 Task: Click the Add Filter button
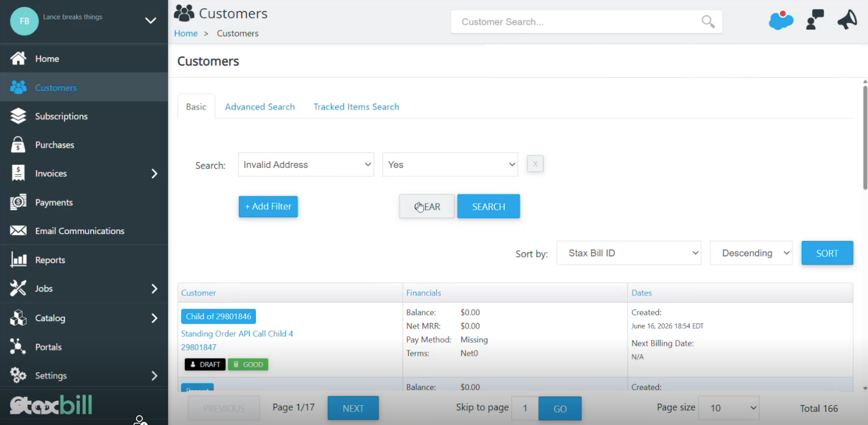269,207
